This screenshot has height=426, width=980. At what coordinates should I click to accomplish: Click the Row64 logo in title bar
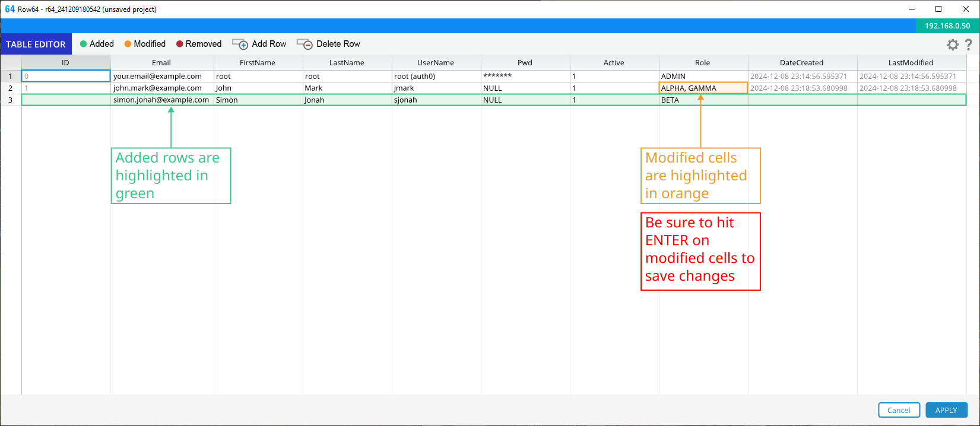(9, 9)
